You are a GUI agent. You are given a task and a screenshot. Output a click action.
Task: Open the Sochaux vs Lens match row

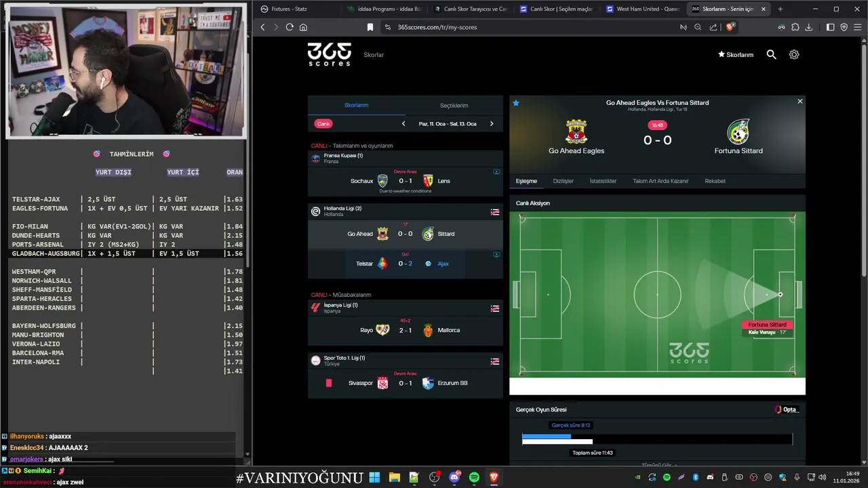[x=406, y=182]
